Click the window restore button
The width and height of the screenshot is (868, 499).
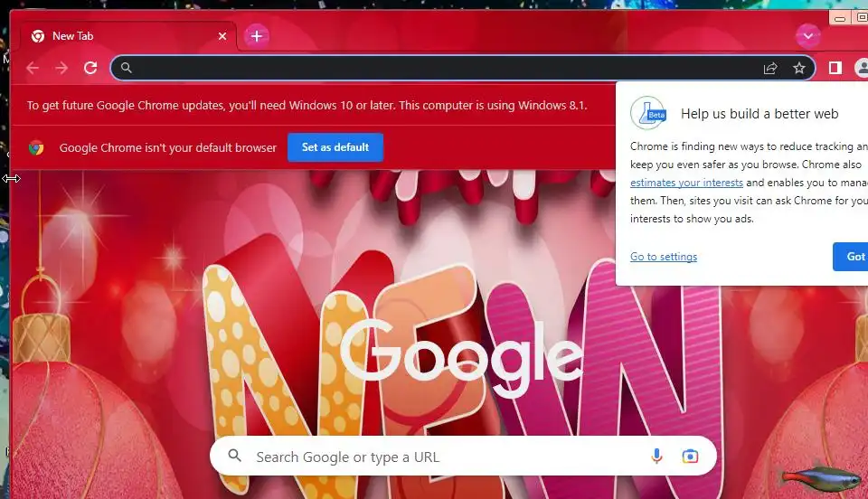[861, 18]
